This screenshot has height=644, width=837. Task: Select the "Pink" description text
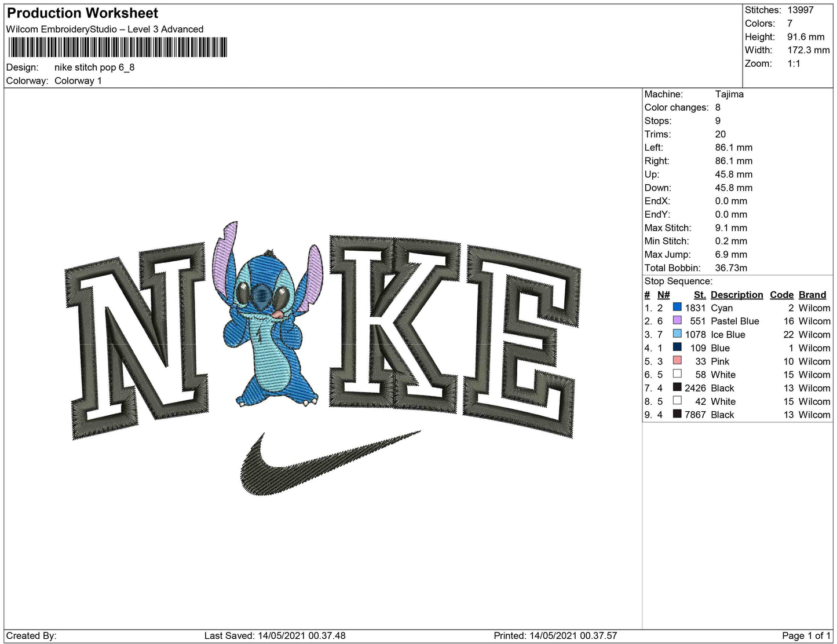pos(720,361)
